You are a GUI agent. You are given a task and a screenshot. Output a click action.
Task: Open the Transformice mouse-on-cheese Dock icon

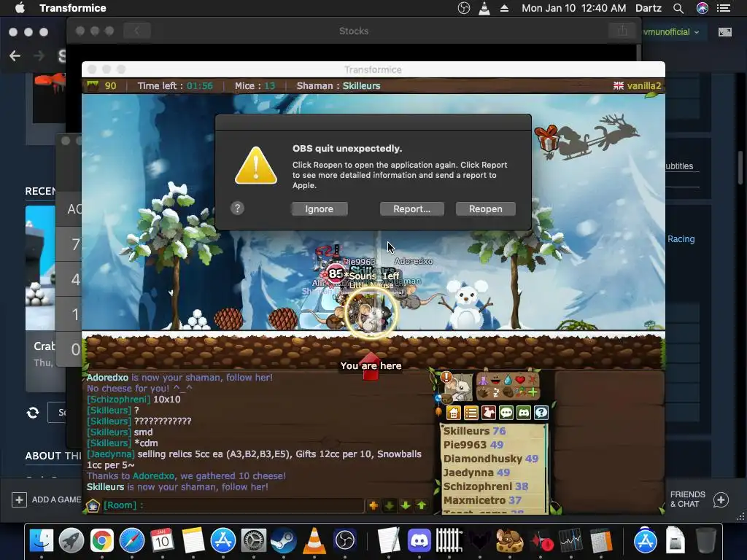pyautogui.click(x=510, y=540)
